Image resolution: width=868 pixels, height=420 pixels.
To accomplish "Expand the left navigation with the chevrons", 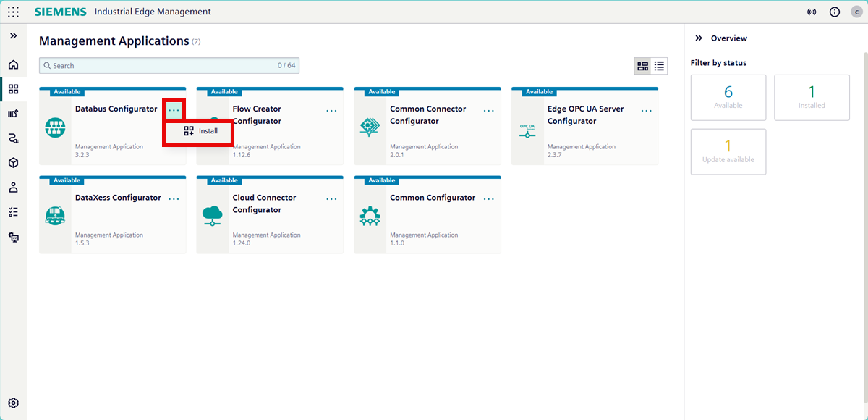I will 13,35.
